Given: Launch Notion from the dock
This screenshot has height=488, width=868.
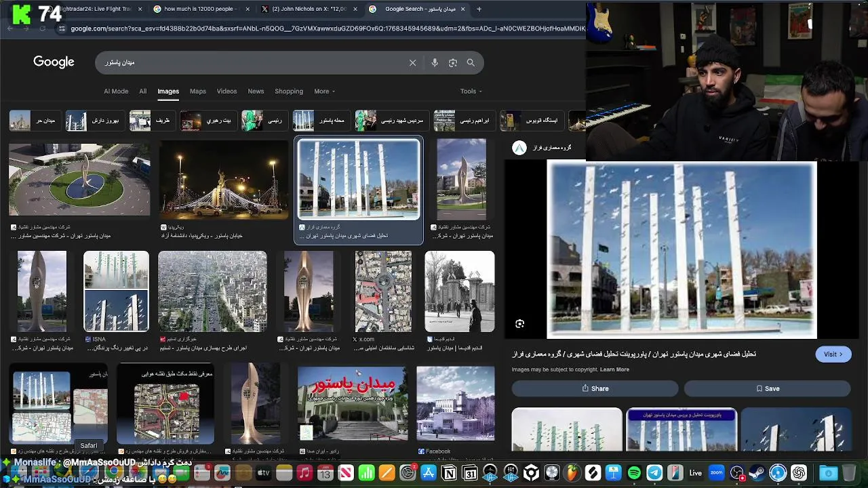Looking at the screenshot, I should coord(449,472).
